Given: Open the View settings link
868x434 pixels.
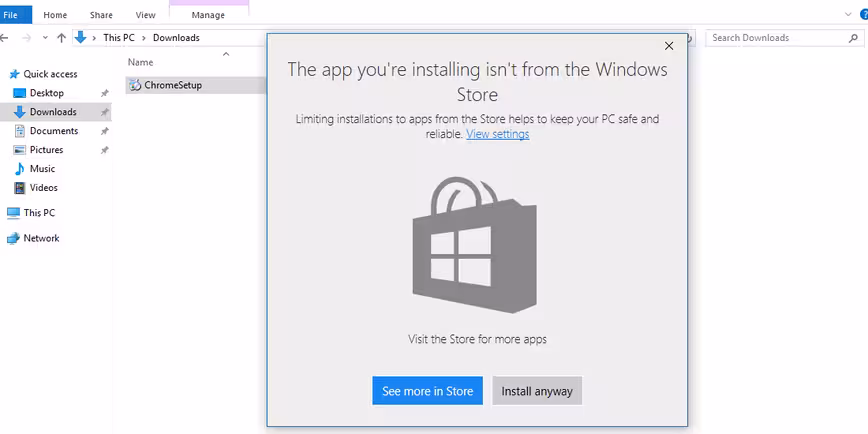Looking at the screenshot, I should click(498, 134).
